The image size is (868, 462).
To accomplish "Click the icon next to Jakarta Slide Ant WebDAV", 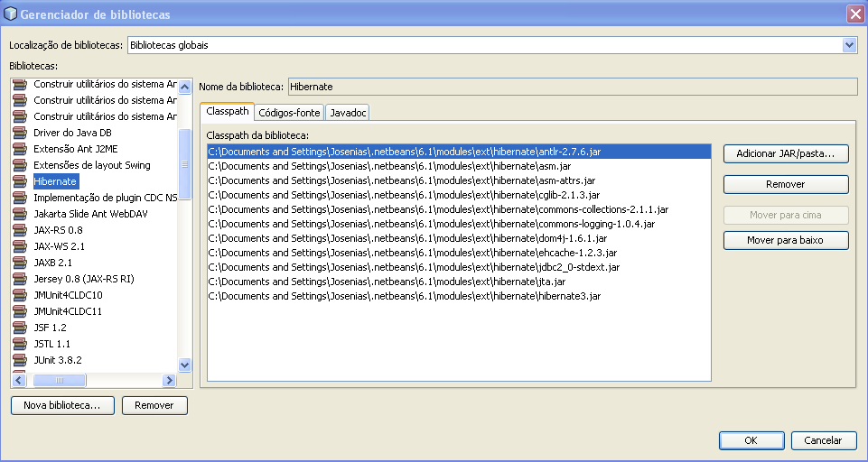I will click(20, 214).
